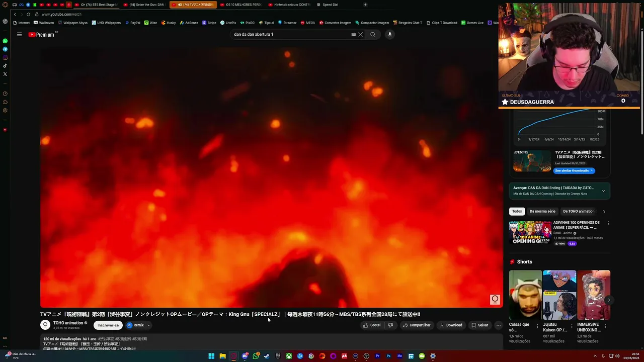This screenshot has height=362, width=644.
Task: Open more actions three-dot menu below video
Action: pyautogui.click(x=499, y=325)
